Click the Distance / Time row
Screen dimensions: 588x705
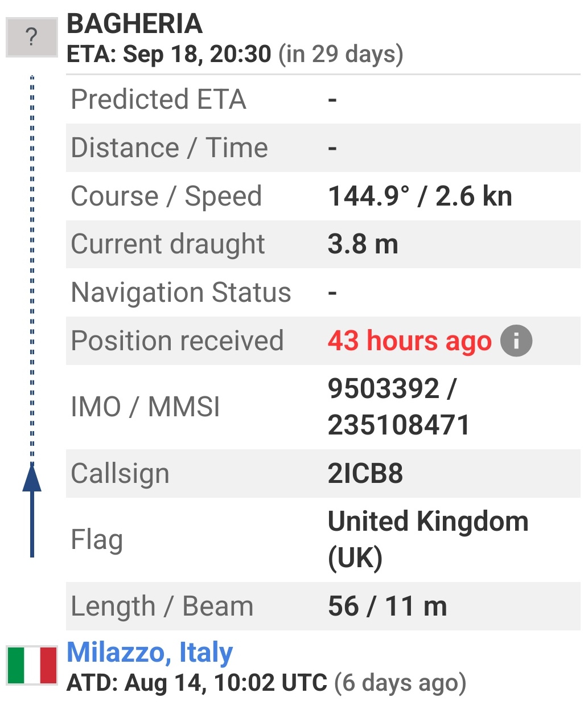pyautogui.click(x=323, y=148)
